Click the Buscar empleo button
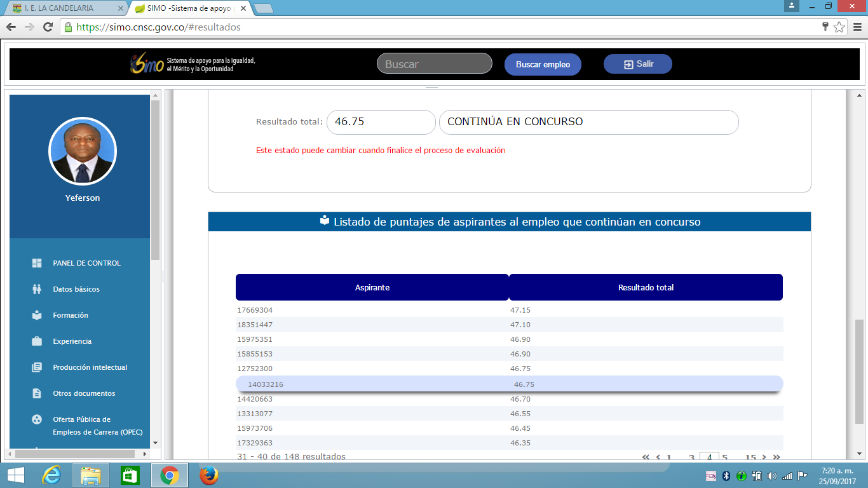Viewport: 868px width, 488px height. coord(543,64)
